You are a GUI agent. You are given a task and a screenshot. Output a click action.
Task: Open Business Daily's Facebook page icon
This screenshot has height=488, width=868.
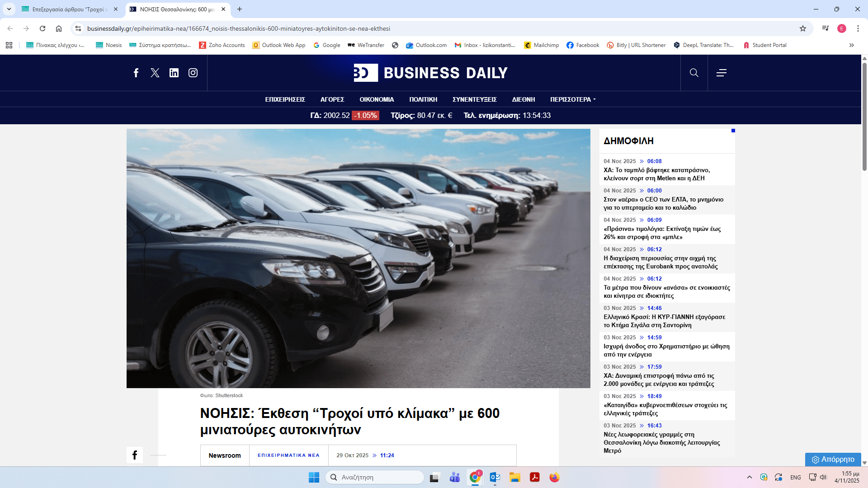(136, 73)
